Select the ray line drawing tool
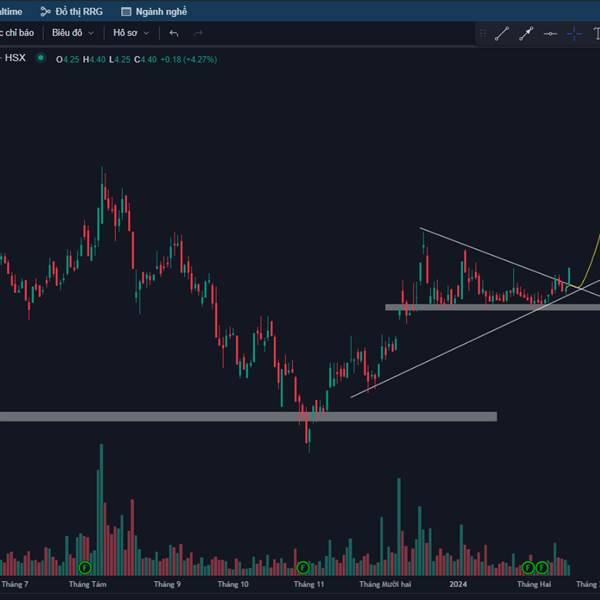 (x=526, y=34)
